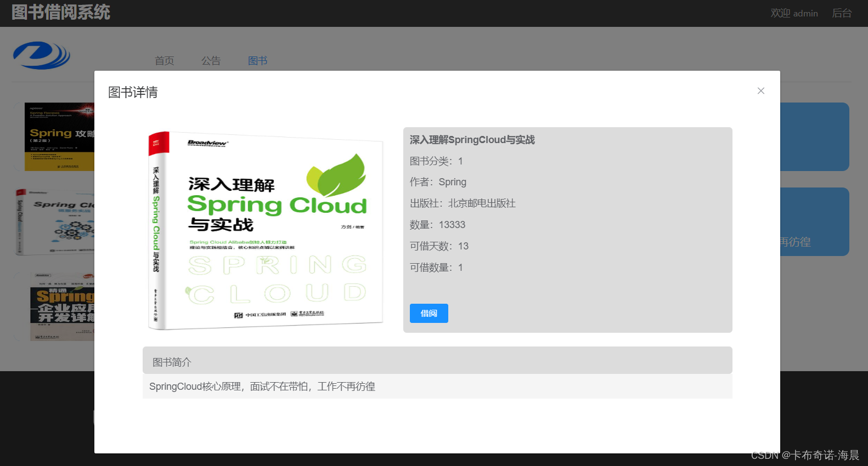Select the Spring 攻略 book thumbnail
Viewport: 868px width, 466px height.
click(59, 137)
